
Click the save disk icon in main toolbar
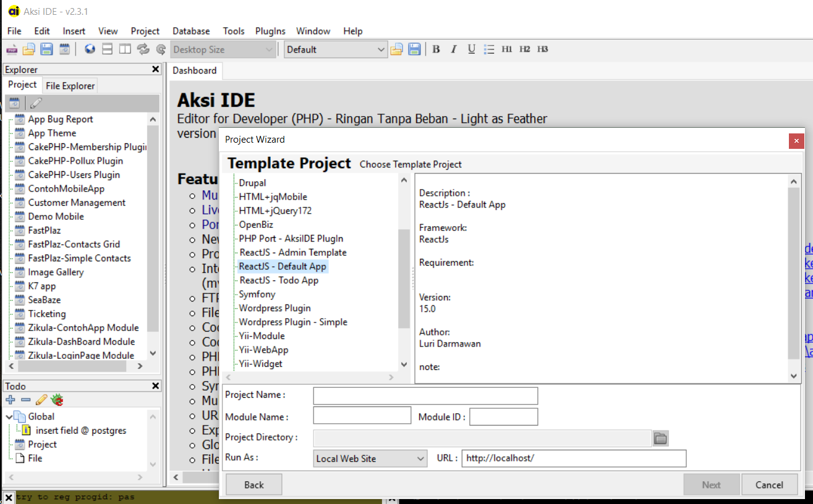coord(46,49)
